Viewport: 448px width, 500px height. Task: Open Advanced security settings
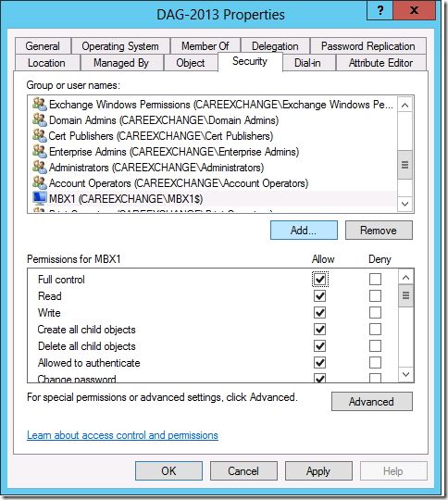tap(371, 402)
